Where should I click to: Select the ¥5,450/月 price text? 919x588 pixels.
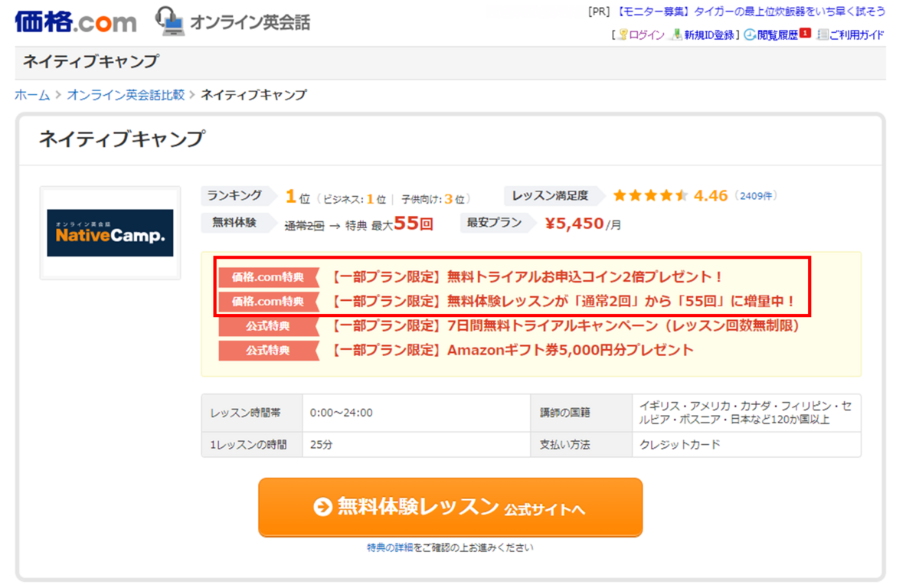(583, 224)
